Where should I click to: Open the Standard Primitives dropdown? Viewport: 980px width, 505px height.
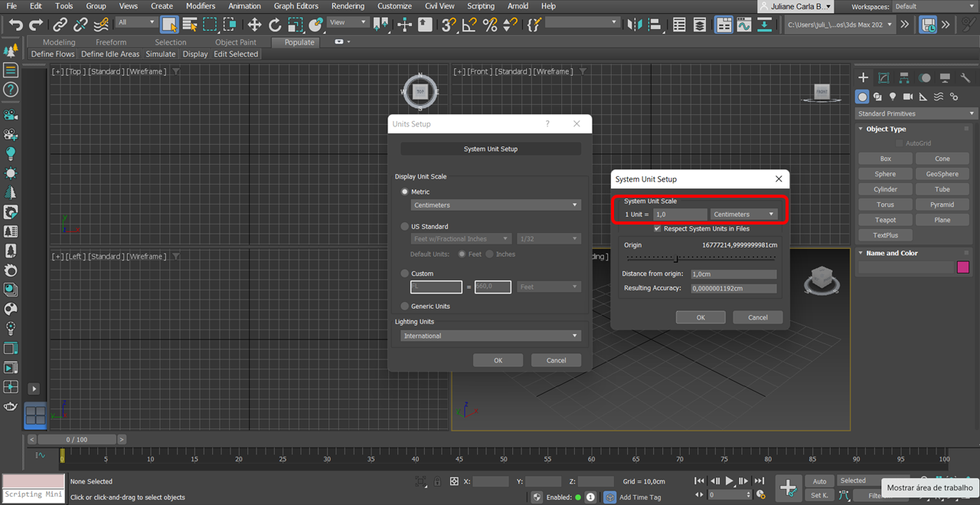(913, 113)
